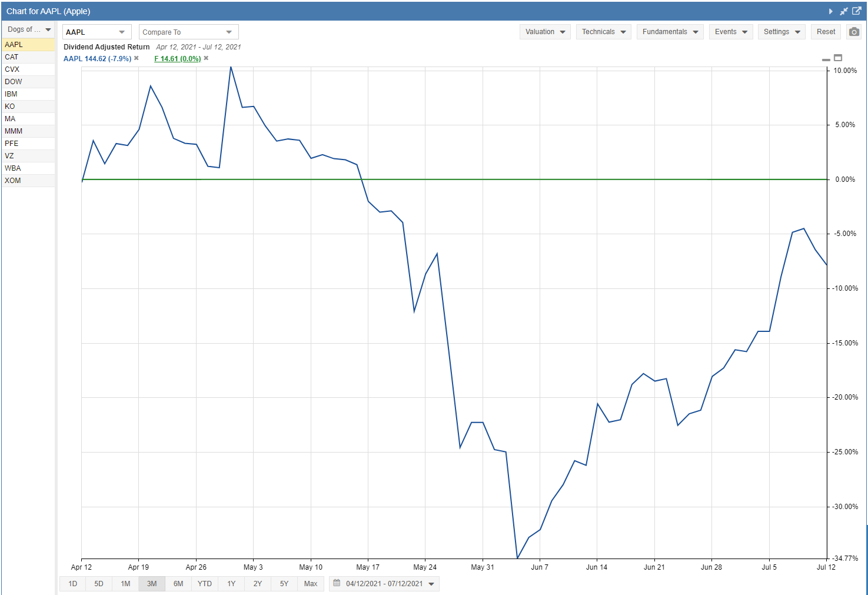Open the Compare To dropdown

(188, 32)
